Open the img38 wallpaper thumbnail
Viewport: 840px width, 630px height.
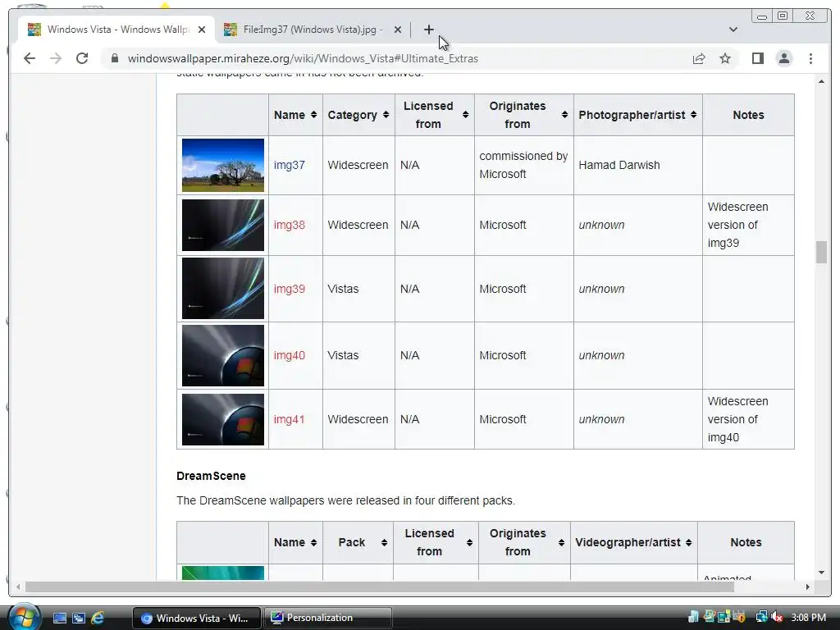pos(223,225)
